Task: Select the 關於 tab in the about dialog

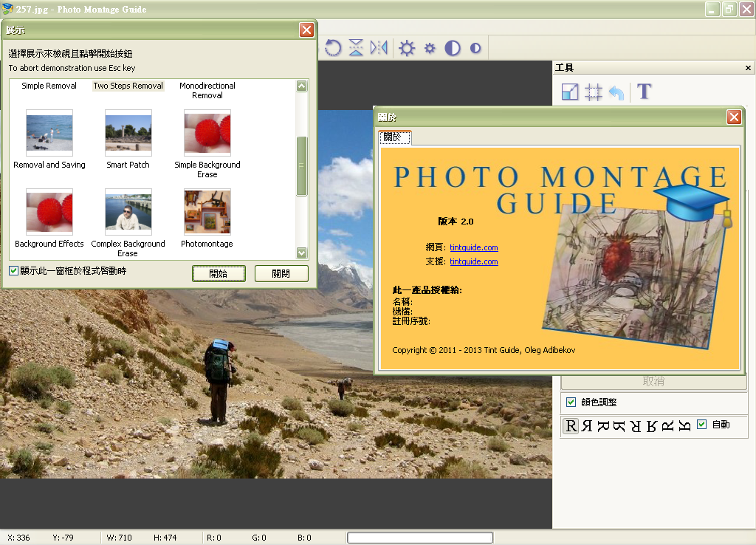Action: (x=394, y=137)
